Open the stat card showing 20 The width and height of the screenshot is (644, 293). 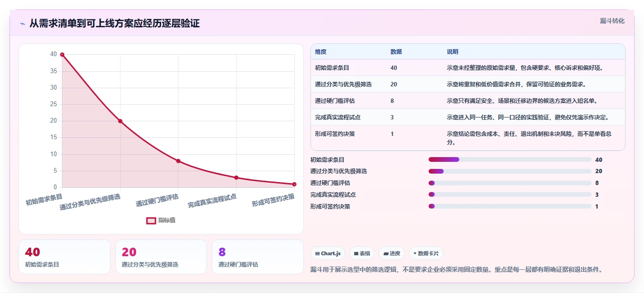(x=161, y=257)
